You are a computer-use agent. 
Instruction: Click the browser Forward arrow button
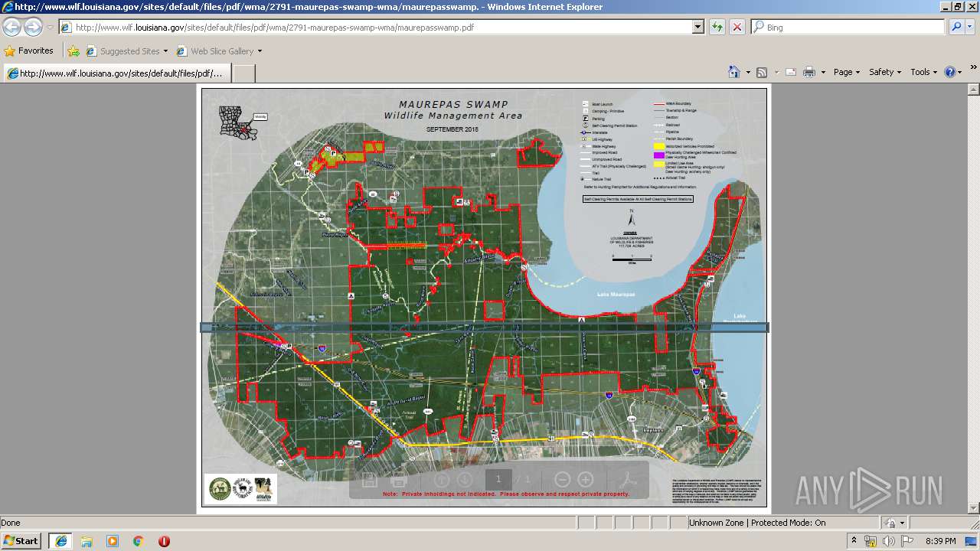click(33, 28)
